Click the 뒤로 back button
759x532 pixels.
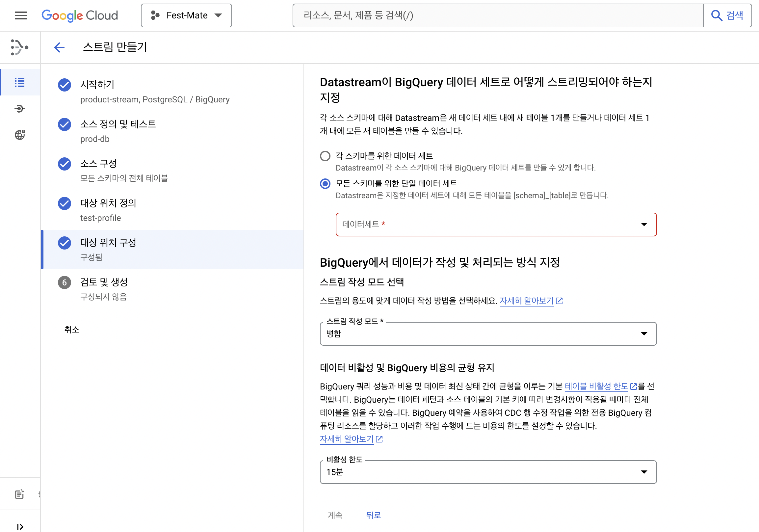[x=374, y=515]
